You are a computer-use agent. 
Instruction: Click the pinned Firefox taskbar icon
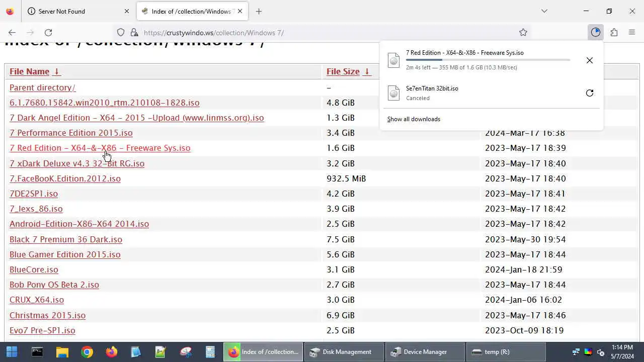(111, 351)
